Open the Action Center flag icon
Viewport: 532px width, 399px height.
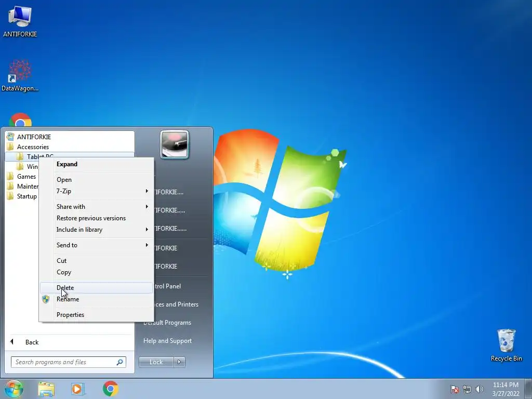point(455,389)
